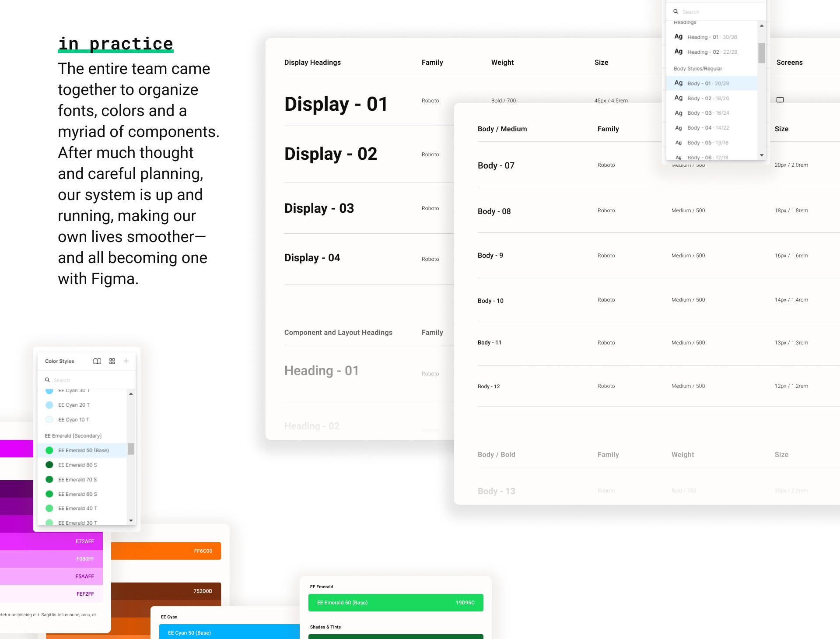
Task: Click the FEF2FF palest pink color bar
Action: point(51,594)
